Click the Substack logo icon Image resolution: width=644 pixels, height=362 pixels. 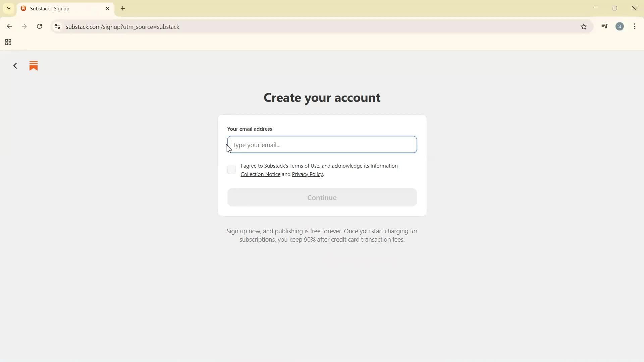click(x=33, y=66)
